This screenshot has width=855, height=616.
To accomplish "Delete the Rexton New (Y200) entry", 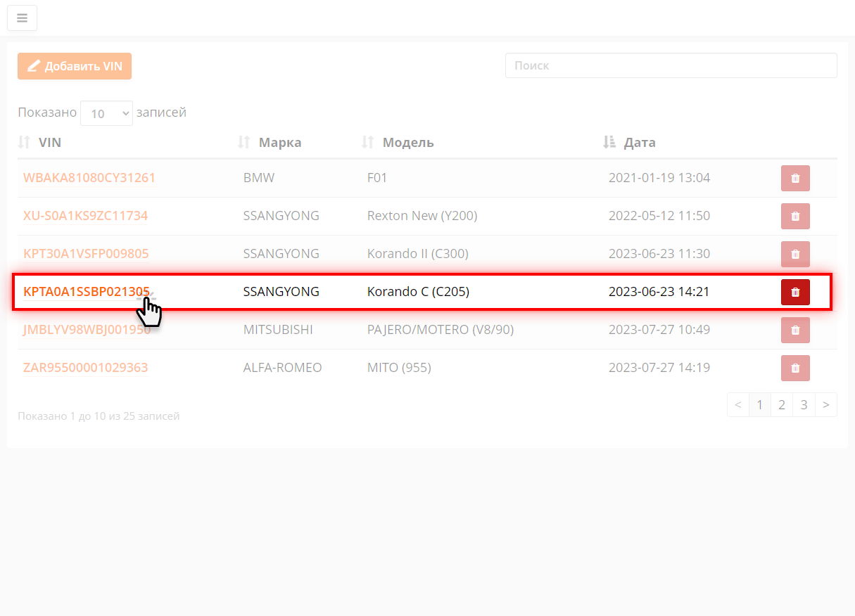I will coord(795,217).
